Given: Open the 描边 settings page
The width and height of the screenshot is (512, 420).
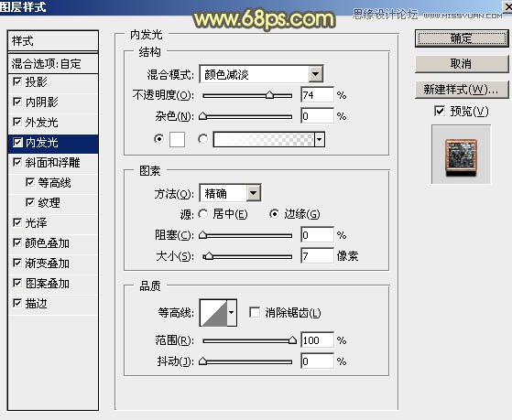Looking at the screenshot, I should tap(37, 304).
